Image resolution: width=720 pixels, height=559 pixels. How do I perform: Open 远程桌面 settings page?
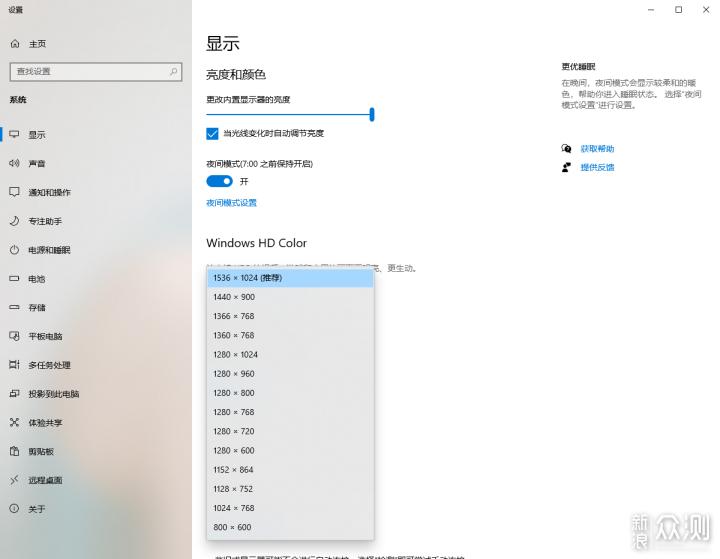point(45,480)
